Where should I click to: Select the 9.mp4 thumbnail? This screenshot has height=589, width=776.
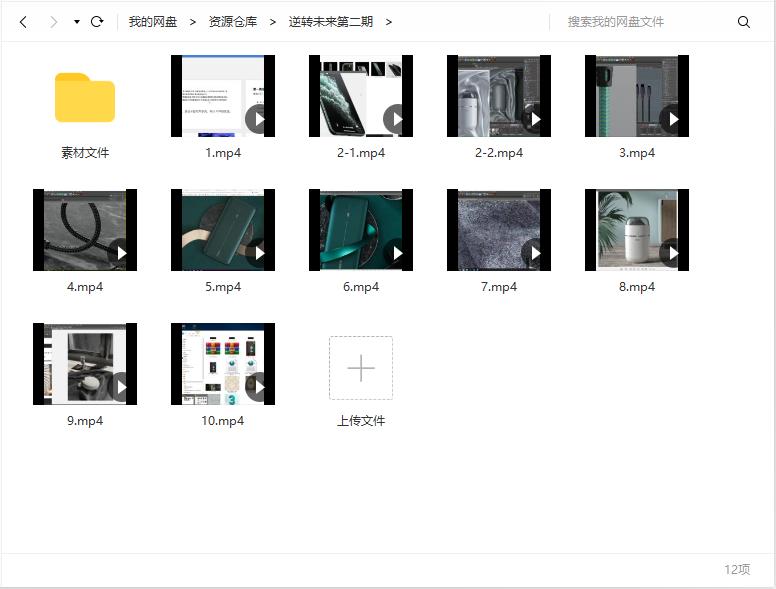click(84, 364)
